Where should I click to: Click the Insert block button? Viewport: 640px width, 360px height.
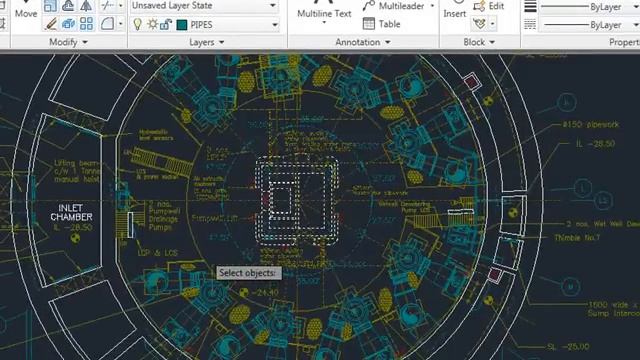(x=455, y=9)
